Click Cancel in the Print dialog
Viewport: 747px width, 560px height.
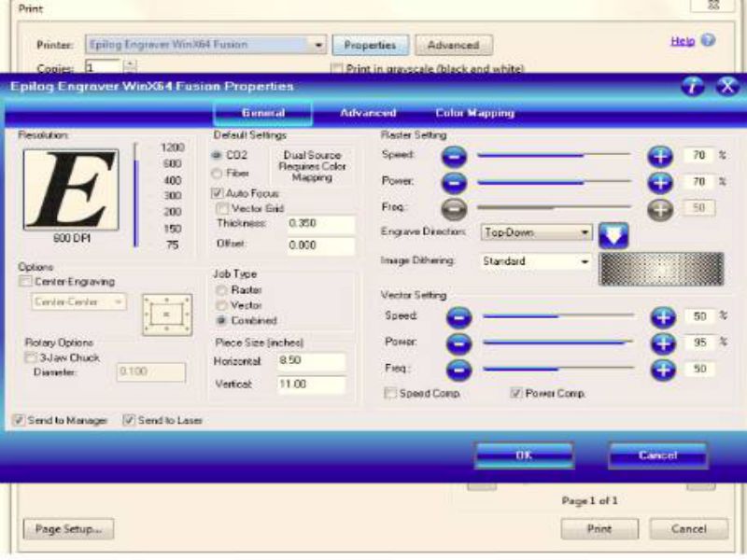pos(688,529)
